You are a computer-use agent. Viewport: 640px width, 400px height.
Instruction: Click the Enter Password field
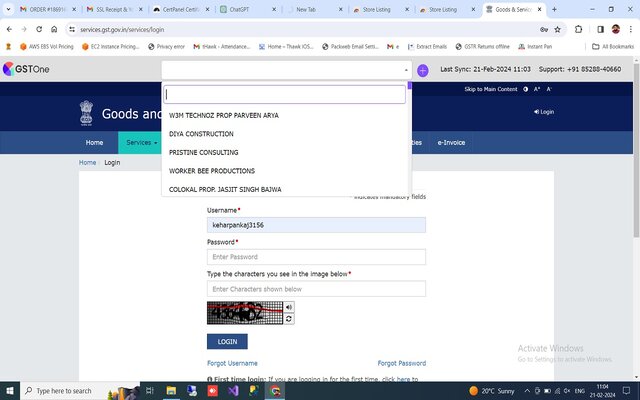[316, 257]
